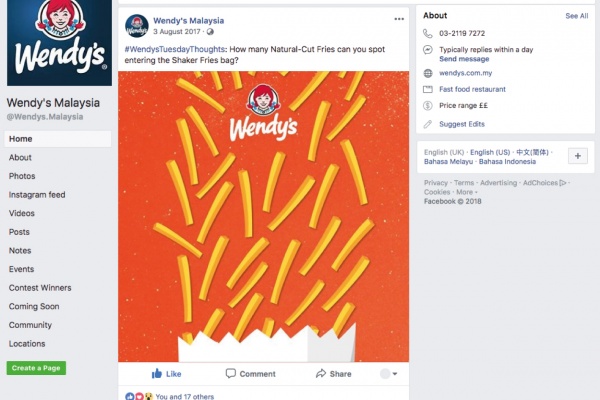The width and height of the screenshot is (600, 400).
Task: Open the profile selector dropdown beside Share
Action: pos(389,374)
